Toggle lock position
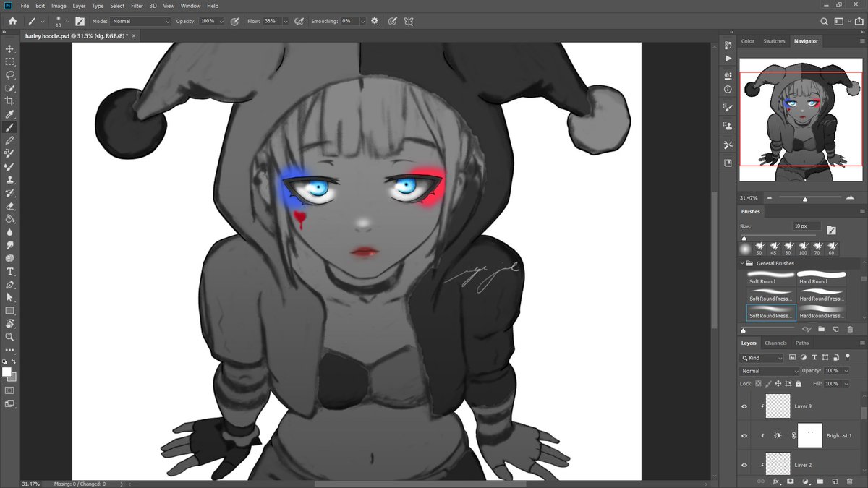 coord(780,384)
